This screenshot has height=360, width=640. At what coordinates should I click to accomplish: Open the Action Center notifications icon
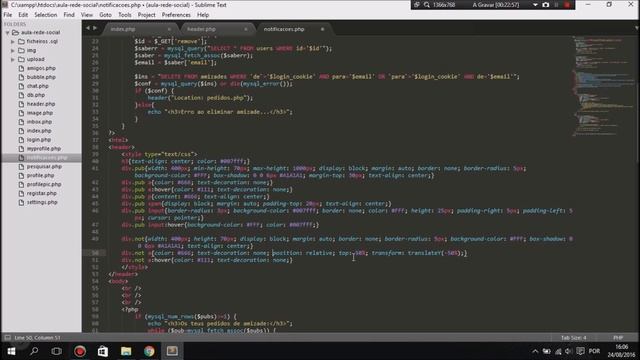coord(580,351)
